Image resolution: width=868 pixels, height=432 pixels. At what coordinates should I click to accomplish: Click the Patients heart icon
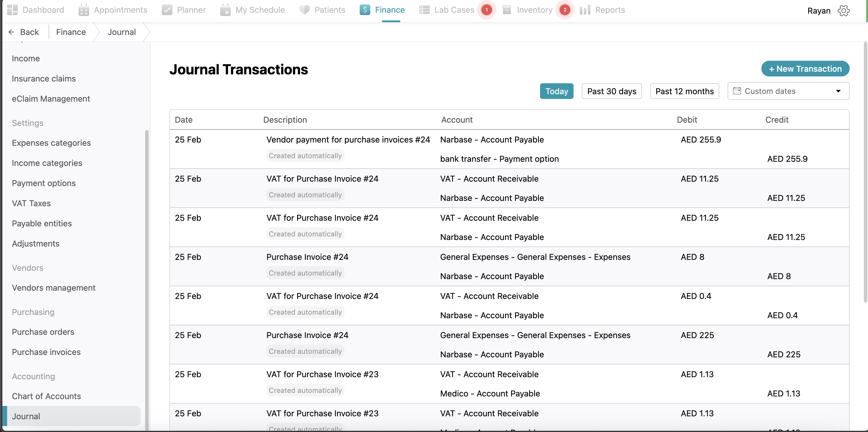(304, 10)
